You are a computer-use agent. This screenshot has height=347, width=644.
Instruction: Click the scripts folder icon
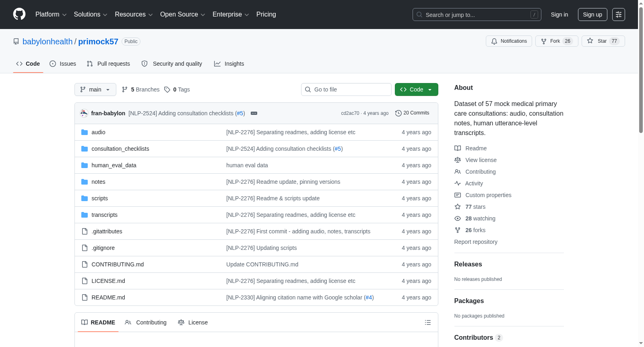(85, 198)
